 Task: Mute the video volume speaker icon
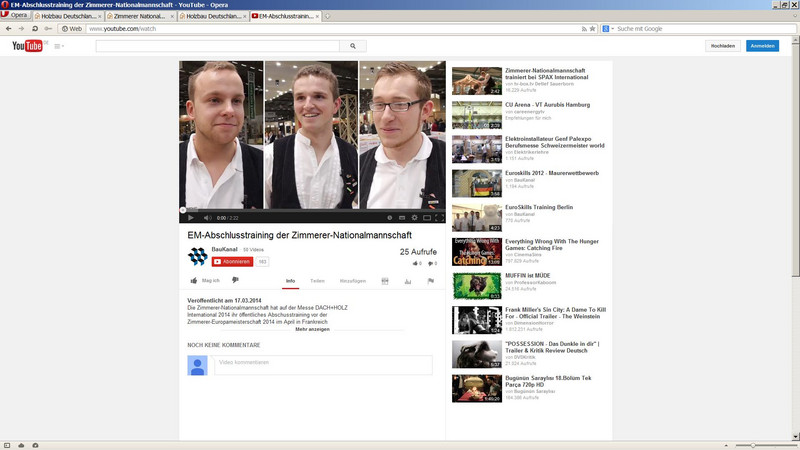click(207, 217)
